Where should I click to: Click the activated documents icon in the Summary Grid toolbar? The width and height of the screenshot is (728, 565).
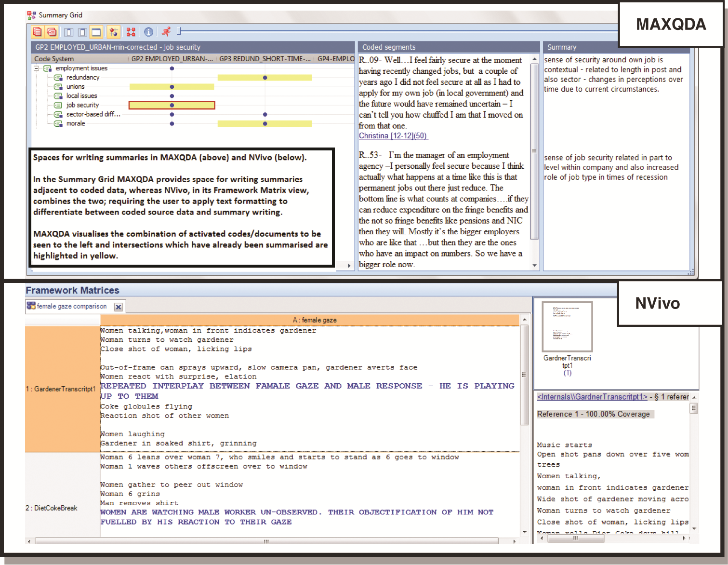37,32
